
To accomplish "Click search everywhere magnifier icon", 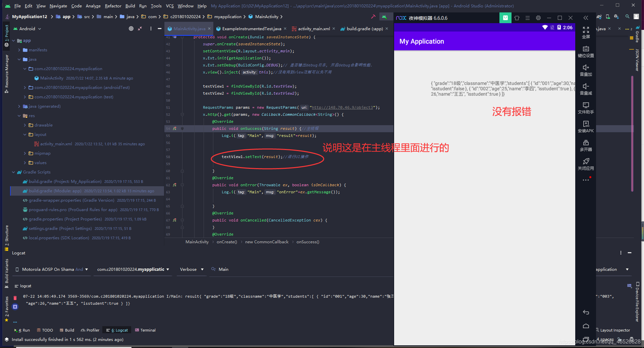I will (x=627, y=16).
